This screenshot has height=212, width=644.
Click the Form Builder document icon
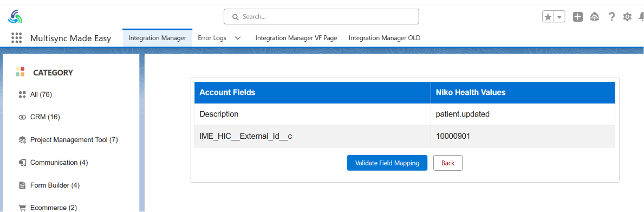[22, 186]
